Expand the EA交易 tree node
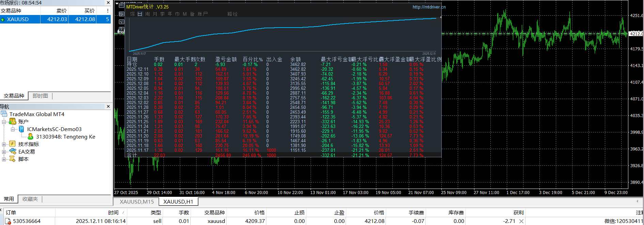 [4, 152]
